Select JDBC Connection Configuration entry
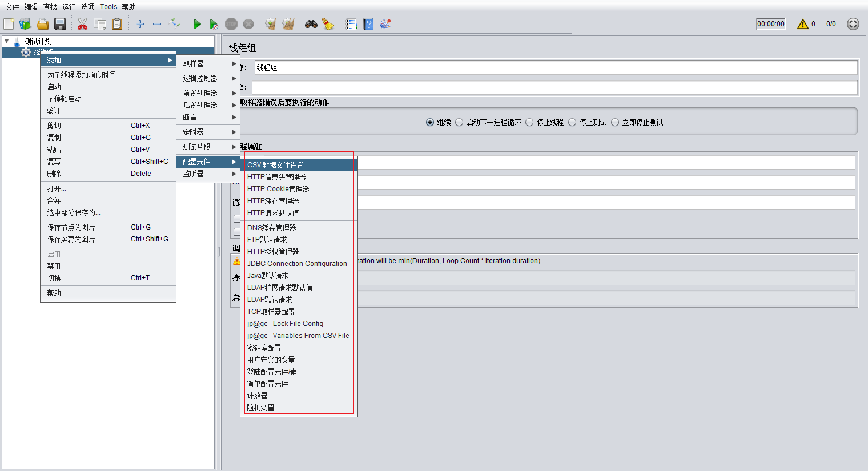 click(299, 264)
